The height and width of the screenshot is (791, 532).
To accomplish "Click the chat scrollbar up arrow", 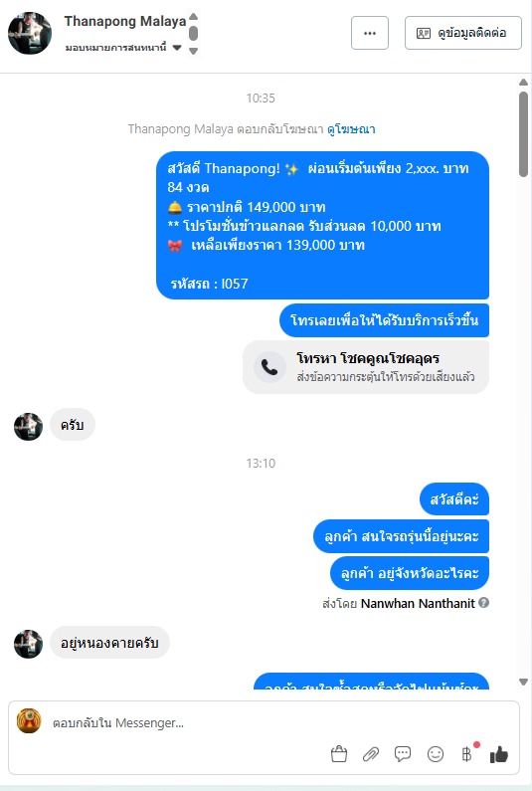I will click(x=523, y=82).
